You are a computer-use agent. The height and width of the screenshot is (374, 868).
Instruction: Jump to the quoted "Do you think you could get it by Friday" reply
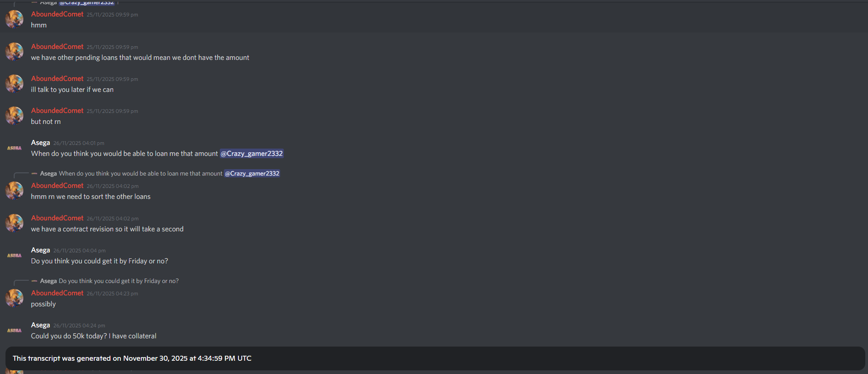(119, 281)
